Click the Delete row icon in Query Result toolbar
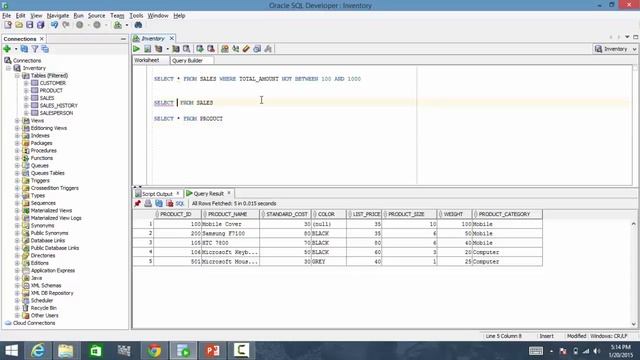Viewport: 640px width, 360px height. tap(170, 203)
